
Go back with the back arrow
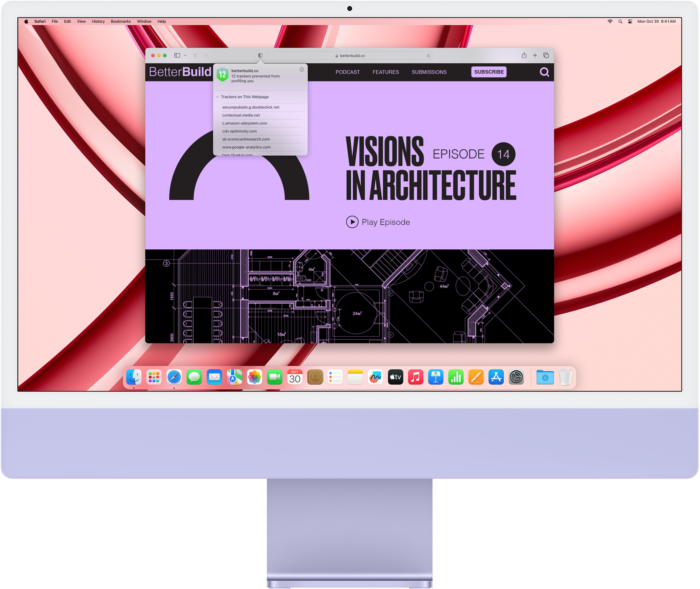click(195, 55)
